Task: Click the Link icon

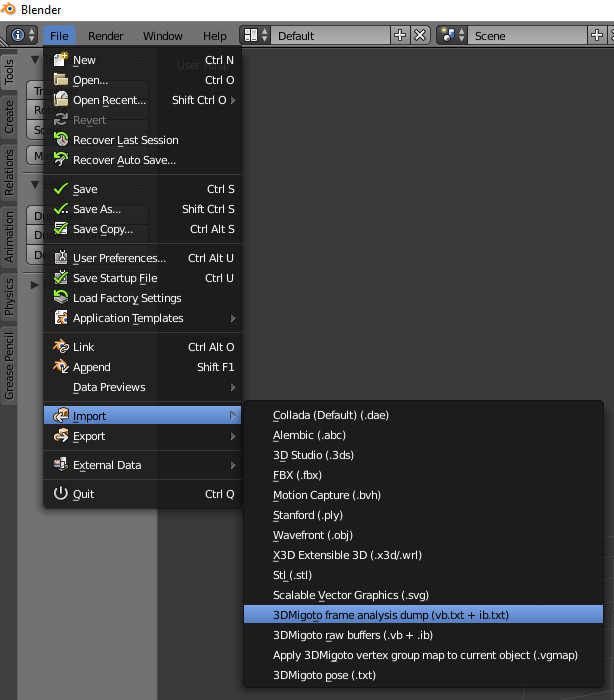Action: tap(61, 346)
